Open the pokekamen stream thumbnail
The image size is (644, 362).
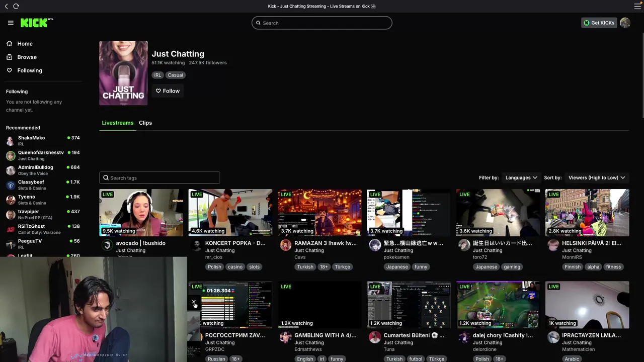click(x=409, y=213)
